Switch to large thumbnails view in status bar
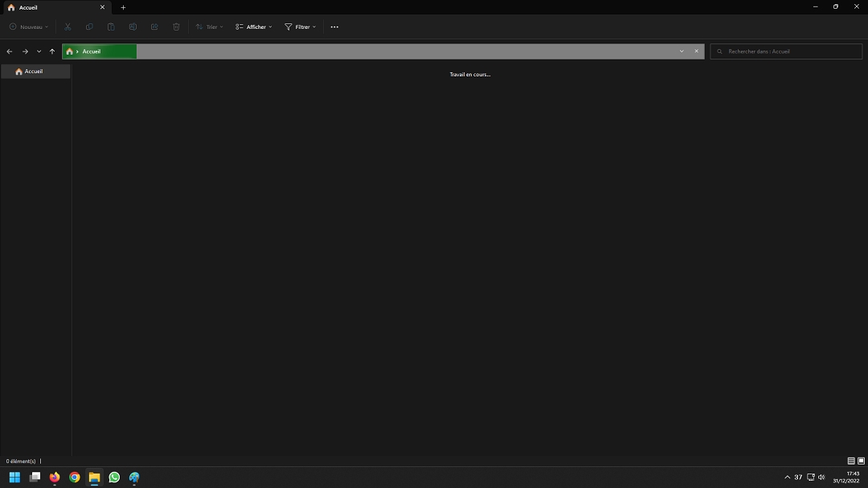The height and width of the screenshot is (488, 868). [x=859, y=461]
